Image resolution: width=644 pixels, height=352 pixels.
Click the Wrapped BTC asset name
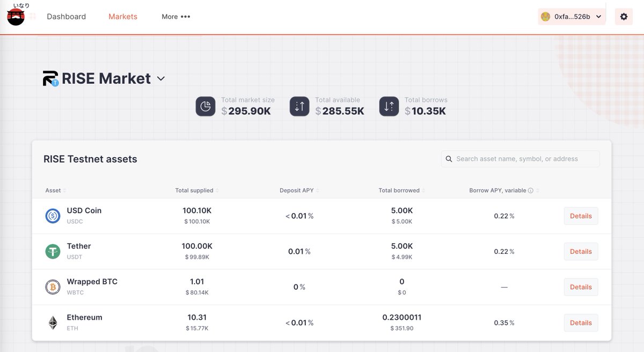(92, 281)
